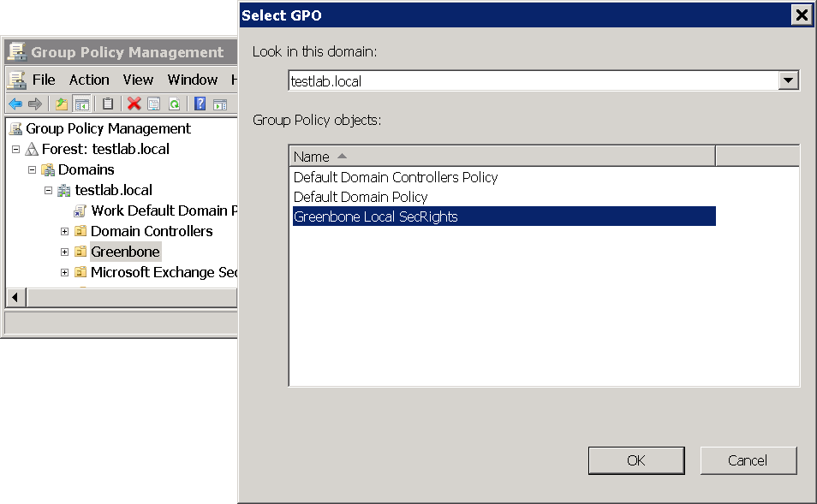
Task: Open Help with the blue question mark icon
Action: (x=200, y=104)
